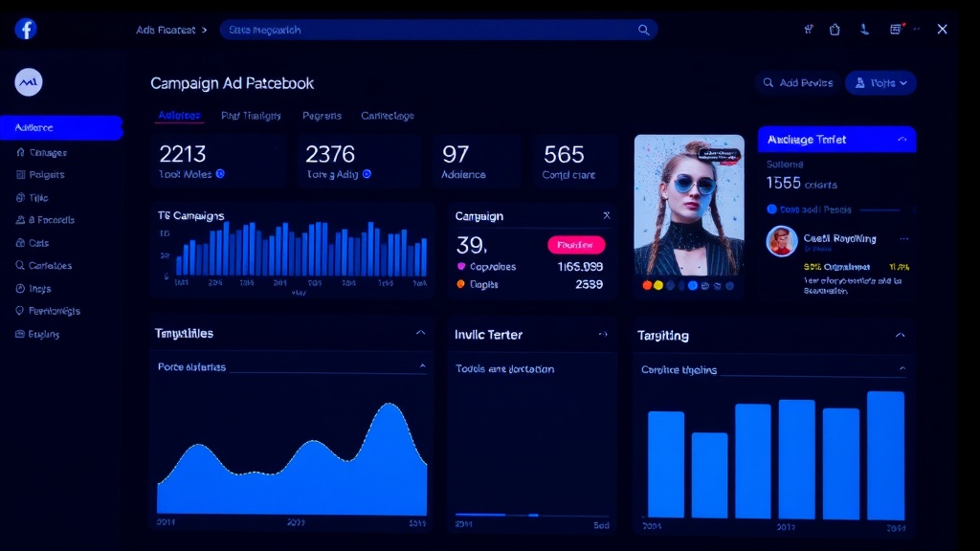The width and height of the screenshot is (980, 551).
Task: Click the pin icon beside Feenlorregis
Action: coord(20,311)
